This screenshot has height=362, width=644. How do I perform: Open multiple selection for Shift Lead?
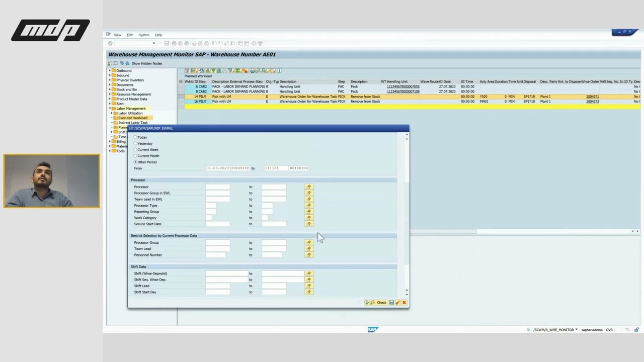point(309,286)
